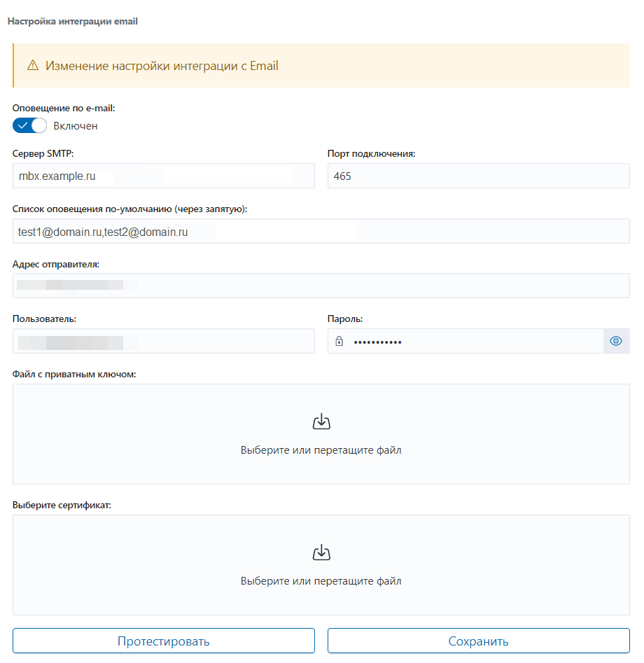Disable the e-mail notification toggle
The width and height of the screenshot is (644, 663).
pos(29,125)
